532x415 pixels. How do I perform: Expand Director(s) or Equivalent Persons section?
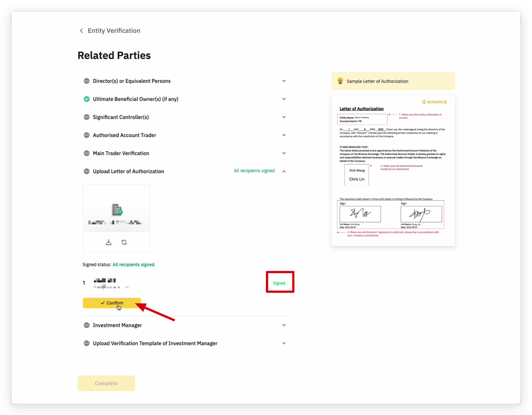pyautogui.click(x=284, y=81)
